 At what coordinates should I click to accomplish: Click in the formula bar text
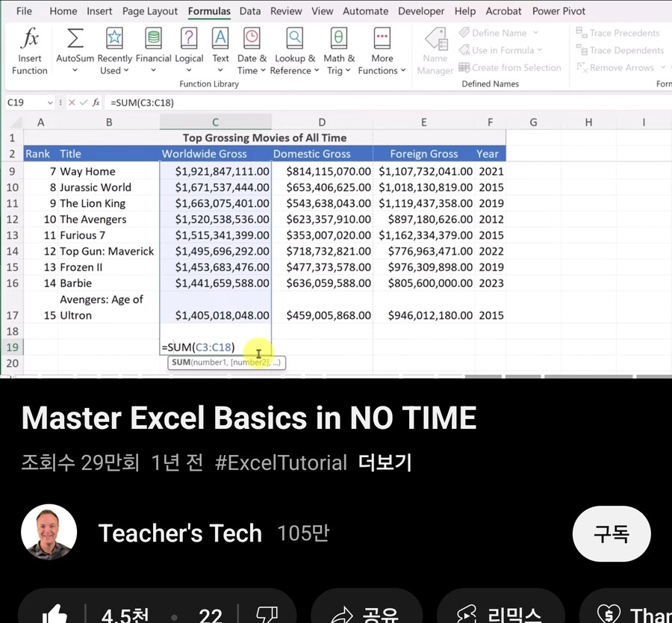coord(143,103)
